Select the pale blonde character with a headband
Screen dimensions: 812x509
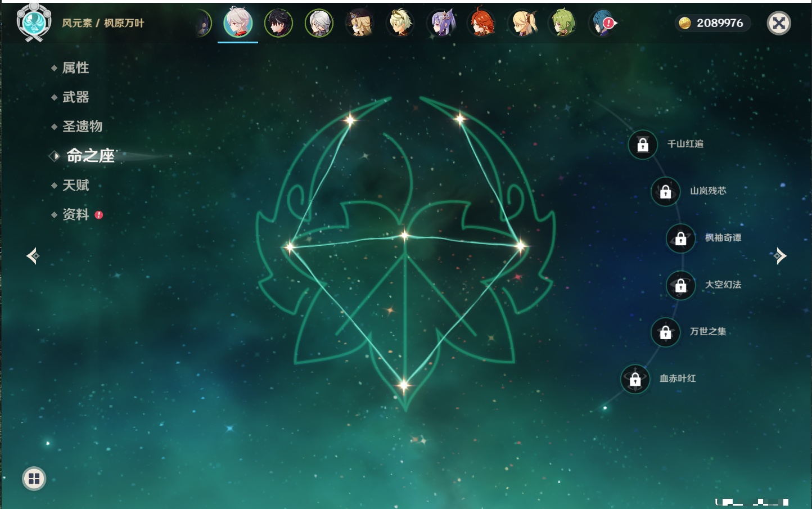400,24
